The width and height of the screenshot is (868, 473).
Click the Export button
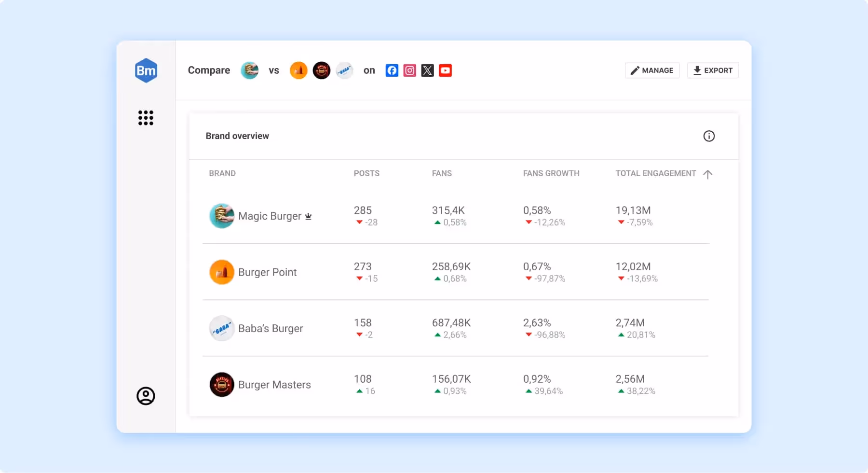[x=713, y=70]
